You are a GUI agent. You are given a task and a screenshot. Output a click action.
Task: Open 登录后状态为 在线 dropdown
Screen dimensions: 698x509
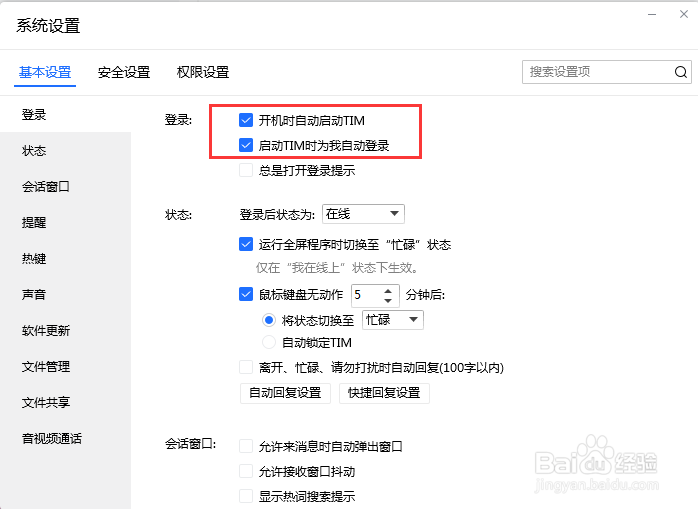pyautogui.click(x=363, y=214)
